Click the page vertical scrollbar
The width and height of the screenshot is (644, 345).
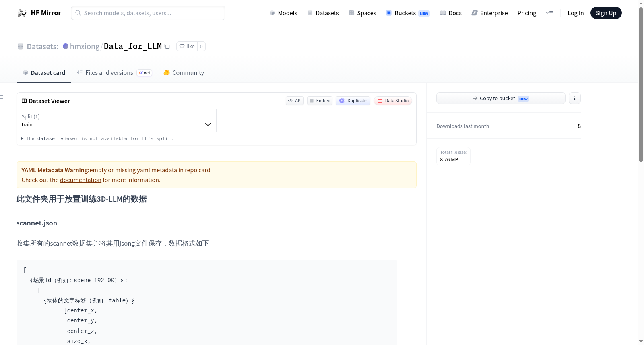click(641, 85)
